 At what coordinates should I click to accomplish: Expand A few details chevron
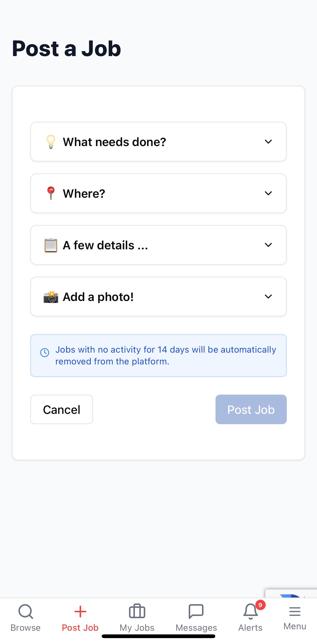coord(268,245)
